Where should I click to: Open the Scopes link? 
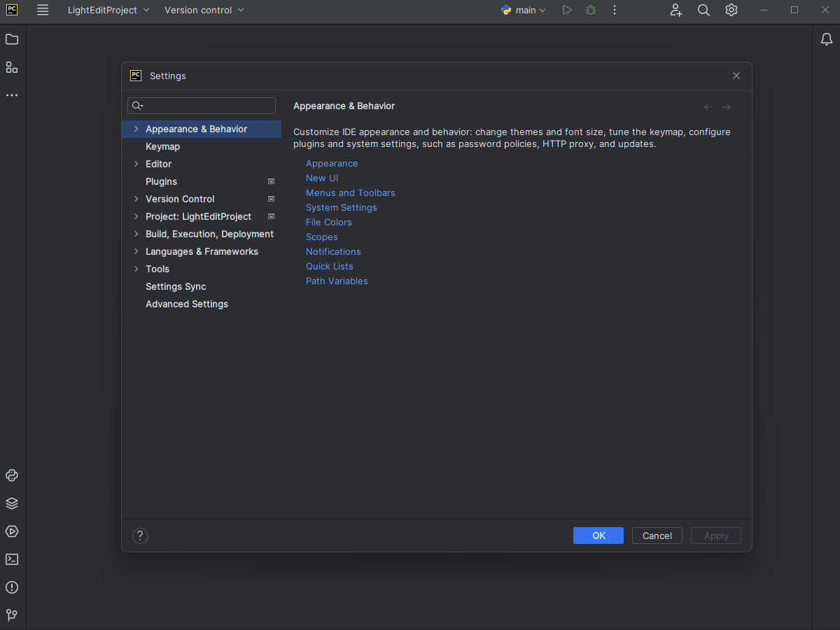[322, 237]
